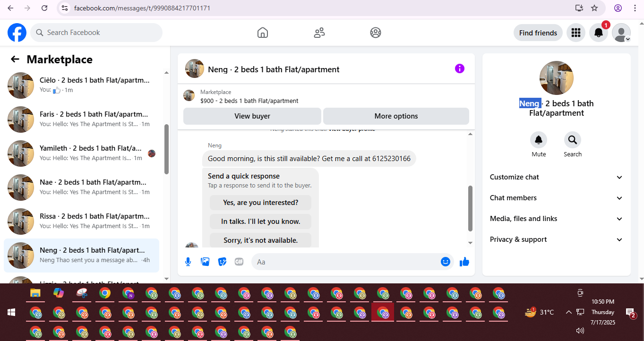The image size is (644, 341).
Task: Open the Faris conversation
Action: [81, 119]
